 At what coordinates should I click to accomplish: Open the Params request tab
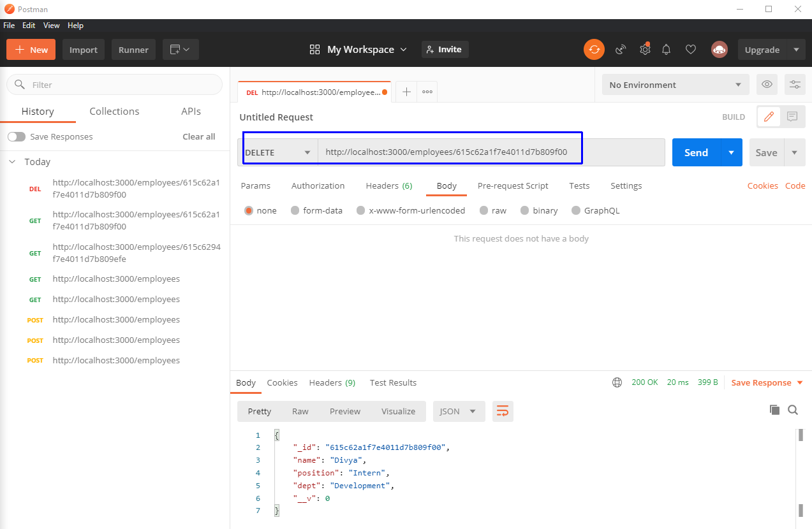click(x=255, y=185)
